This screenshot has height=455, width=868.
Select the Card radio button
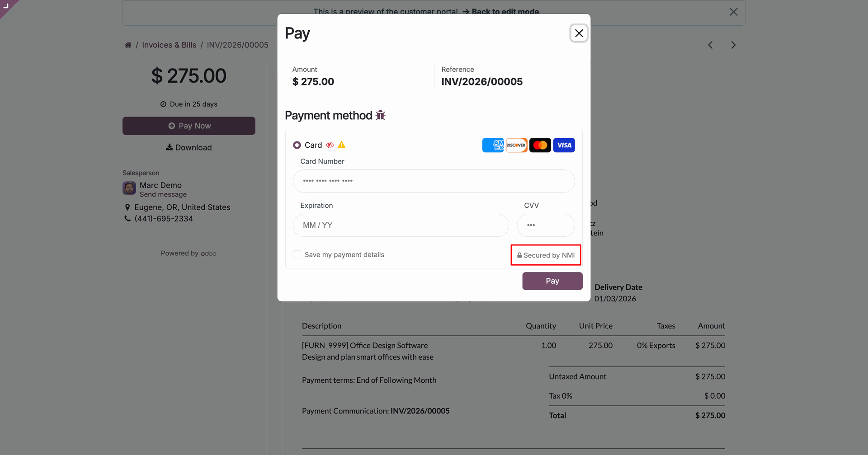[x=297, y=145]
